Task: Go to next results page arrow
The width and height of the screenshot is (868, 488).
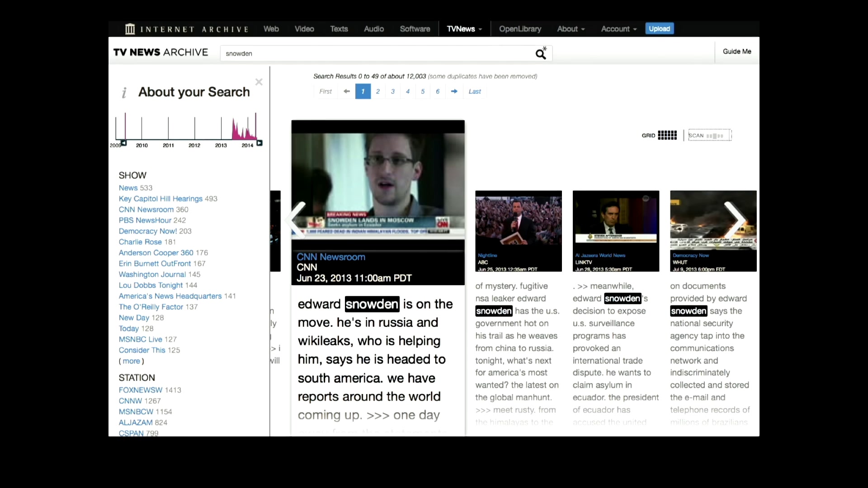Action: tap(454, 91)
